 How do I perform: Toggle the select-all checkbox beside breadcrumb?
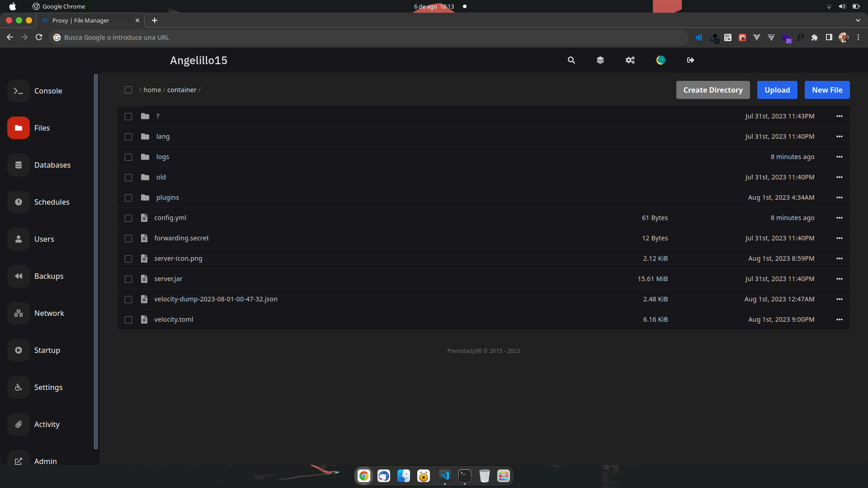tap(128, 90)
